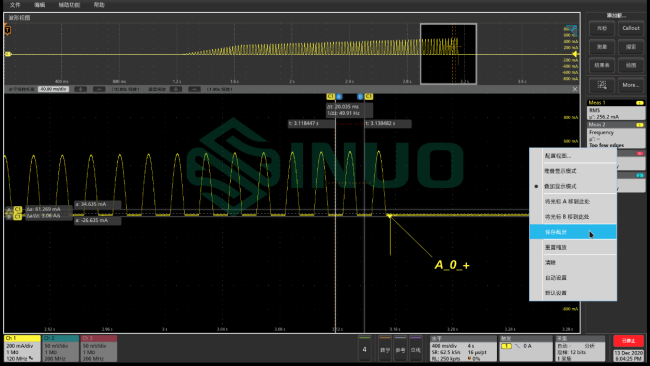Open the More... button in add panel
650x366 pixels.
click(631, 85)
